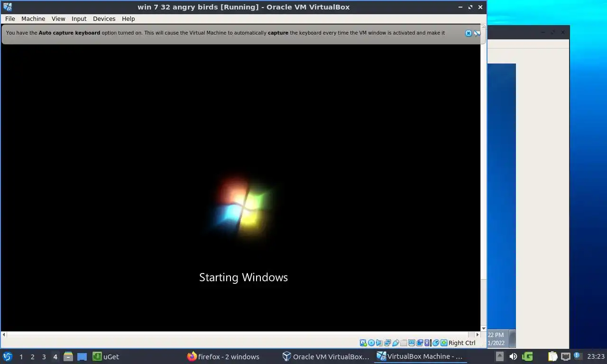Switch to the Oracle VM VirtualBox manager task
Viewport: 607px width, 364px height.
point(326,356)
